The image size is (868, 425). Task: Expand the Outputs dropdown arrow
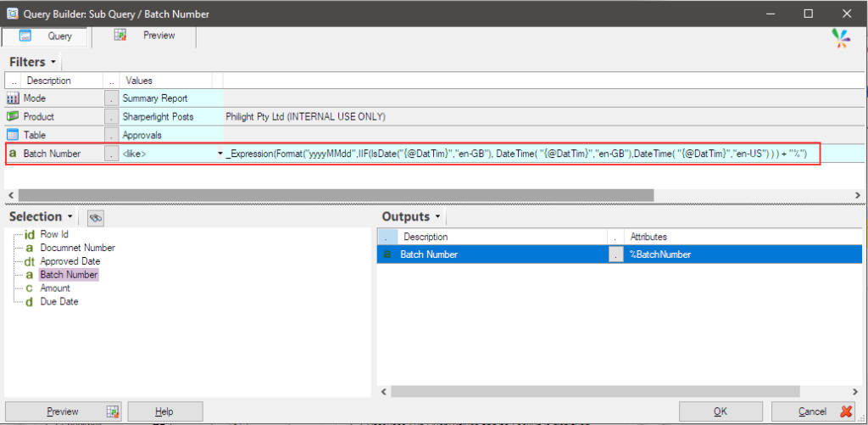[438, 216]
